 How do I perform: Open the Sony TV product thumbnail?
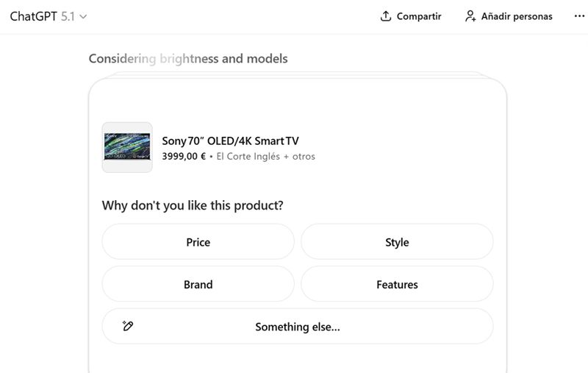tap(127, 147)
